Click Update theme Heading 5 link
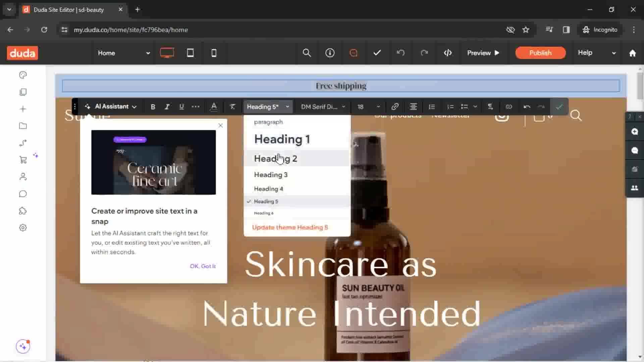This screenshot has height=362, width=644. 290,227
